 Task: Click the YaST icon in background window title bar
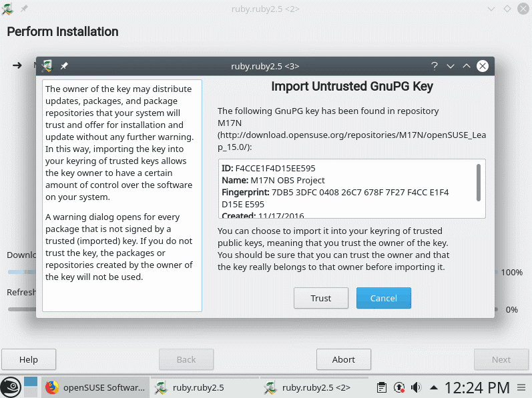coord(7,9)
